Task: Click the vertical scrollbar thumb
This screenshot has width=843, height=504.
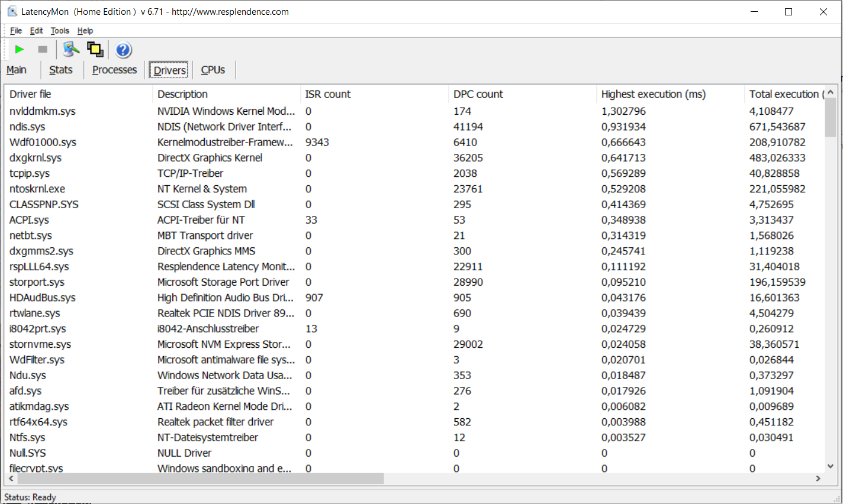Action: tap(831, 118)
